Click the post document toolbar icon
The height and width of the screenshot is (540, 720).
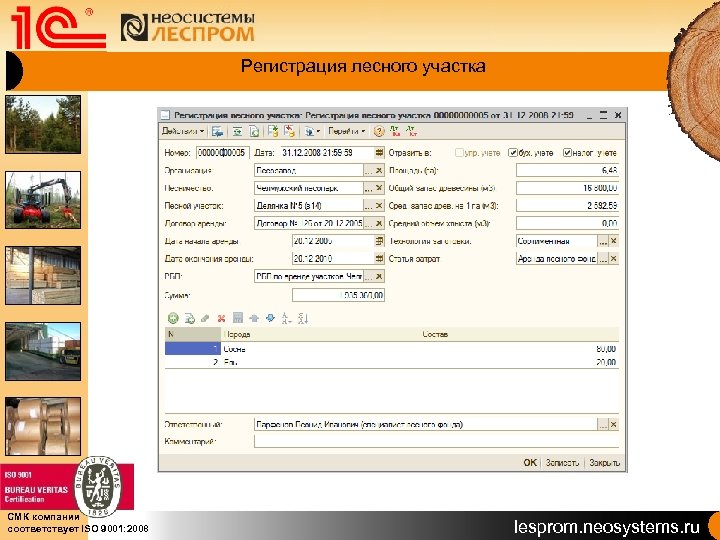[x=273, y=132]
